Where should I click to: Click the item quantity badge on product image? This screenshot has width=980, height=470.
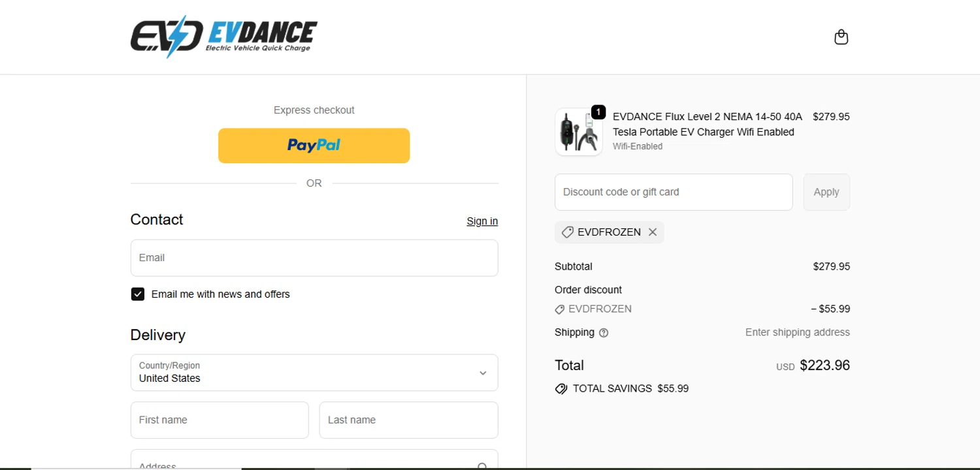tap(598, 112)
